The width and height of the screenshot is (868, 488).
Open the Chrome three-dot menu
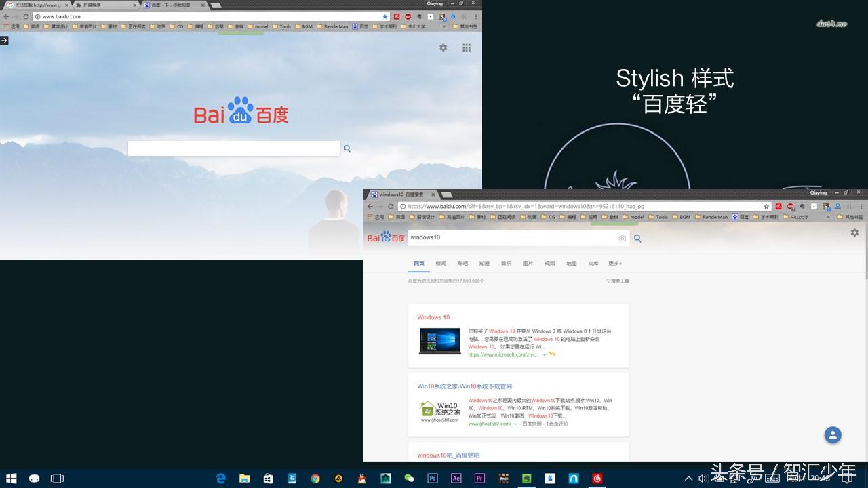[862, 207]
